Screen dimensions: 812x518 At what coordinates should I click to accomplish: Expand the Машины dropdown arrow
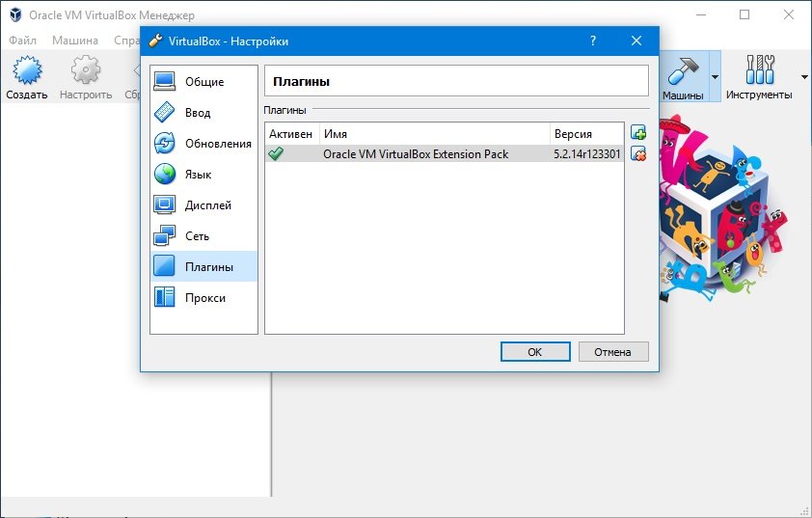click(x=716, y=76)
